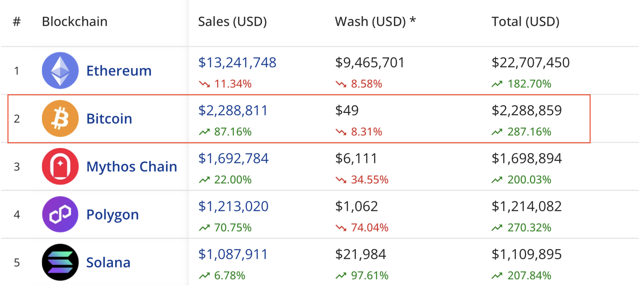Click the up-trend arrow beside 87.16%
This screenshot has height=285, width=644.
tap(204, 132)
